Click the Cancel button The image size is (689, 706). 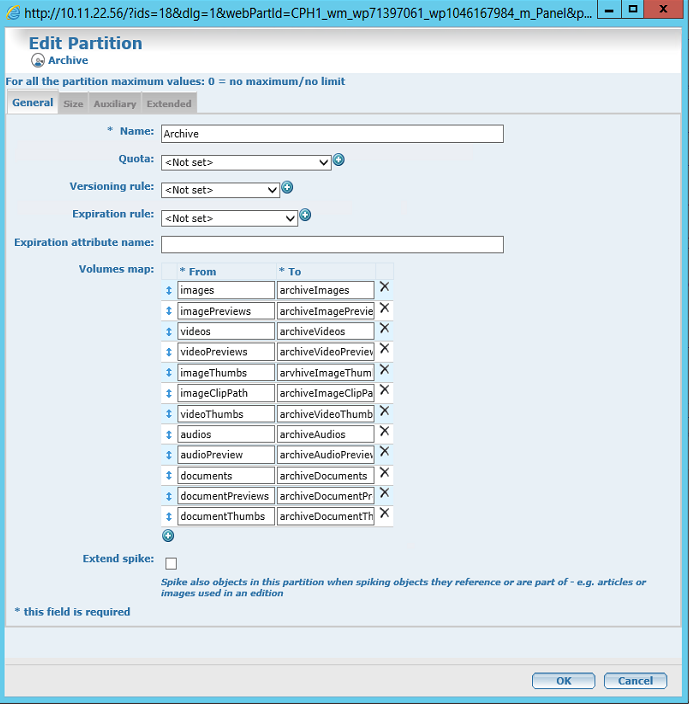[635, 681]
